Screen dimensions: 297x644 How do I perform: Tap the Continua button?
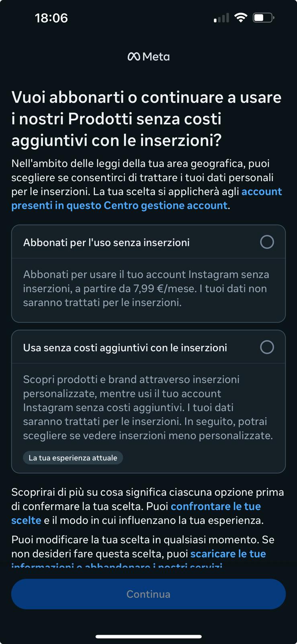coord(148,594)
